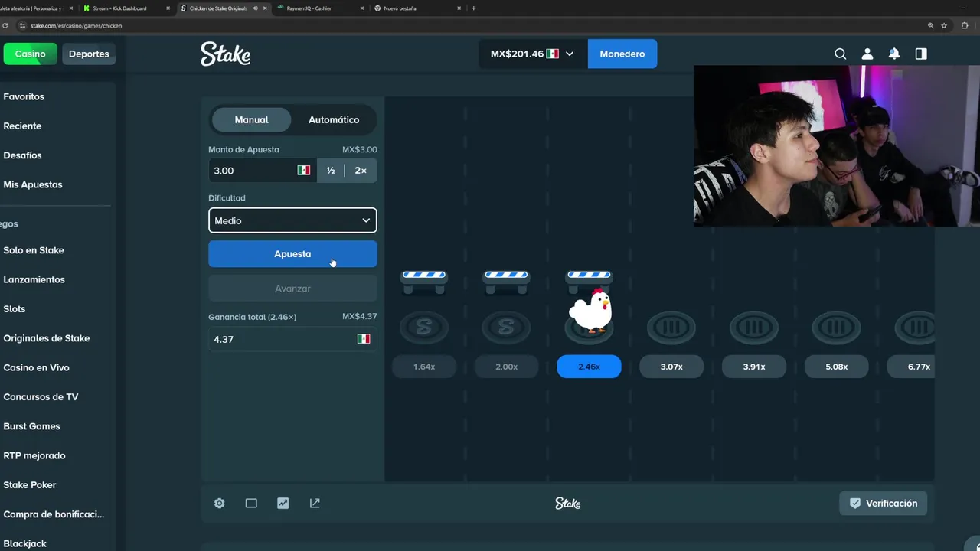Screen dimensions: 980x551
Task: Click the road tile above 5.08x
Action: click(x=837, y=328)
